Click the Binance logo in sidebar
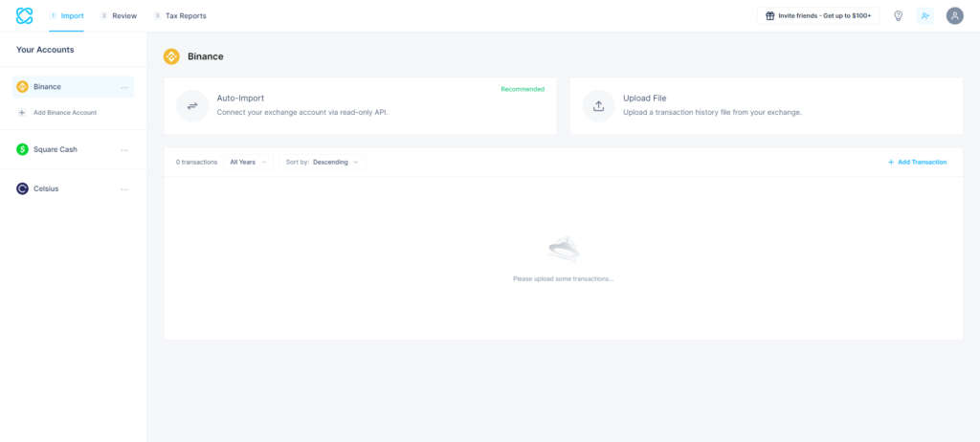This screenshot has width=980, height=442. pyautogui.click(x=23, y=87)
